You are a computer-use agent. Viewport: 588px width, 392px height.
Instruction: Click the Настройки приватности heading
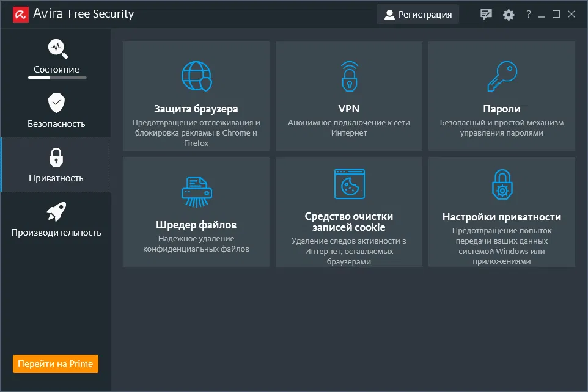(x=501, y=217)
